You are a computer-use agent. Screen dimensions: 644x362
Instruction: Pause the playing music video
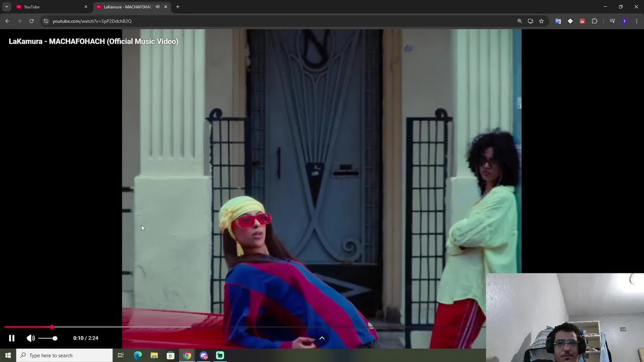[x=12, y=338]
